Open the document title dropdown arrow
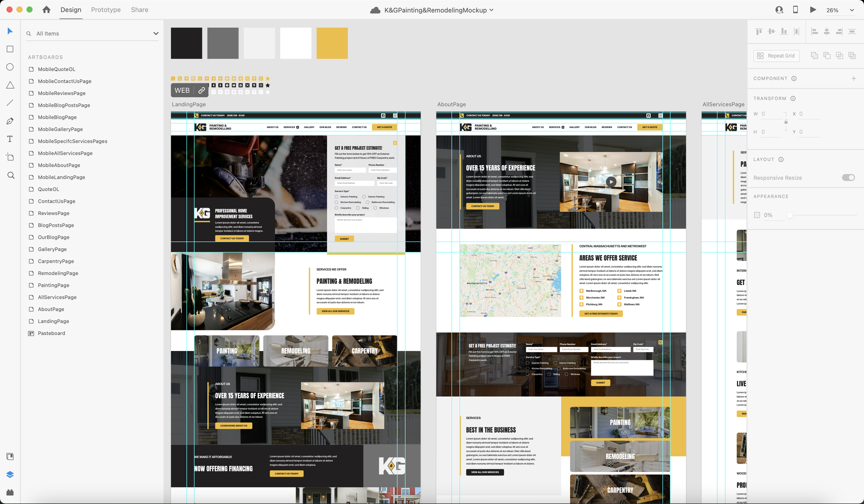864x504 pixels. (x=492, y=10)
